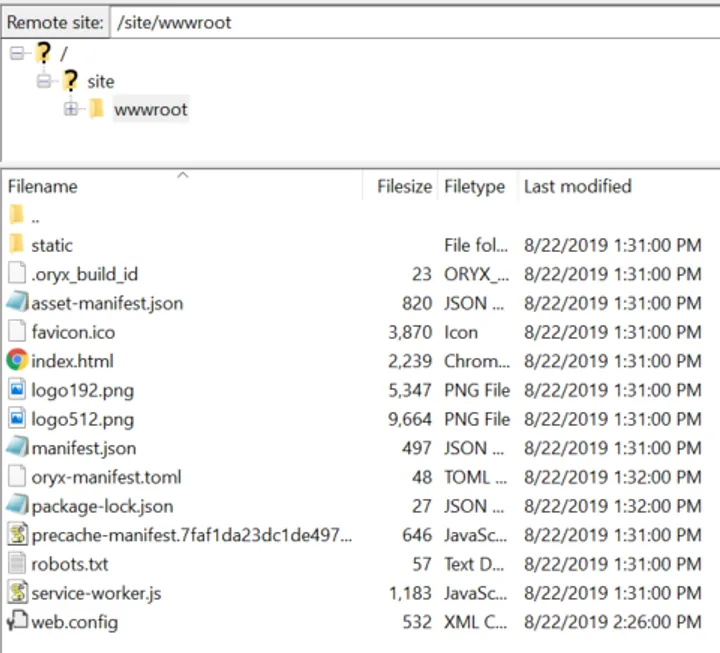Select file name logo192.png
Image resolution: width=720 pixels, height=653 pixels.
pyautogui.click(x=83, y=391)
